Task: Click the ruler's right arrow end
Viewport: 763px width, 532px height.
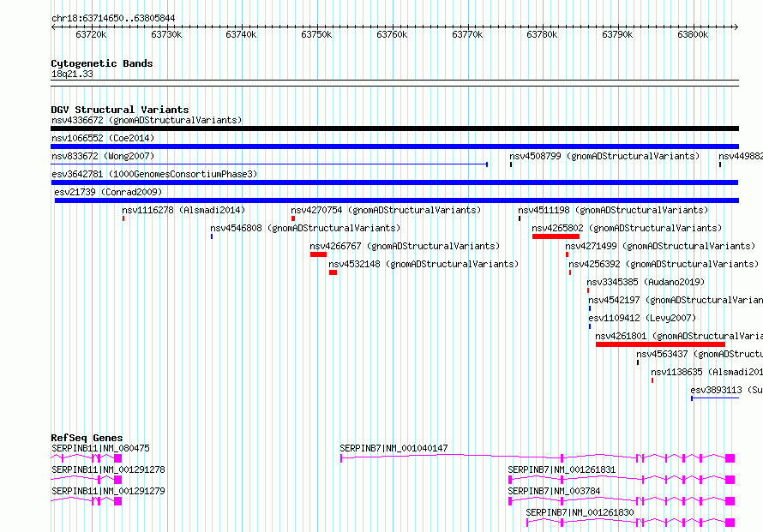Action: [736, 27]
